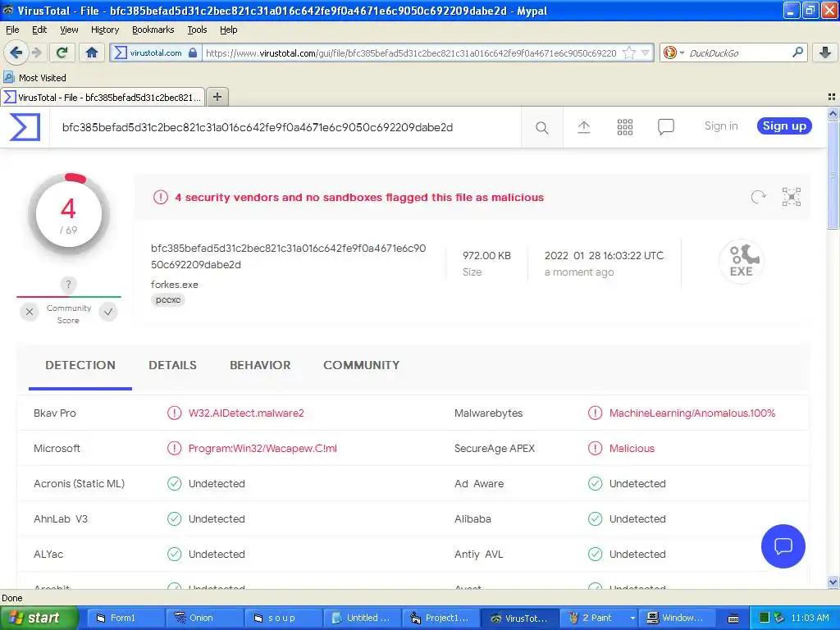The height and width of the screenshot is (630, 840).
Task: Switch to the Project1 taskbar window
Action: [x=441, y=618]
